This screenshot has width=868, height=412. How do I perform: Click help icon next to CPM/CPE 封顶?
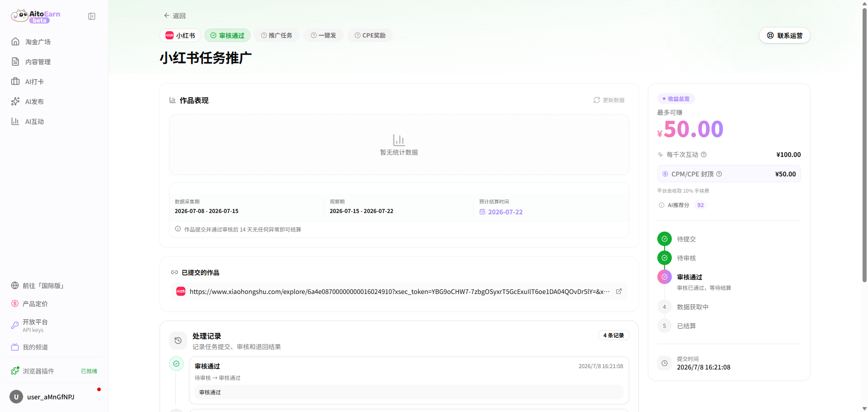point(719,174)
